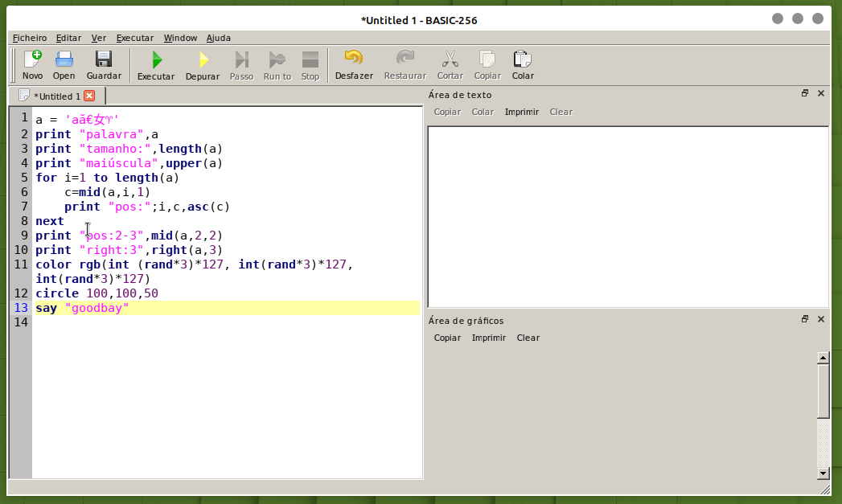Click Imprimir in Área de gráficos
842x504 pixels.
pyautogui.click(x=489, y=338)
